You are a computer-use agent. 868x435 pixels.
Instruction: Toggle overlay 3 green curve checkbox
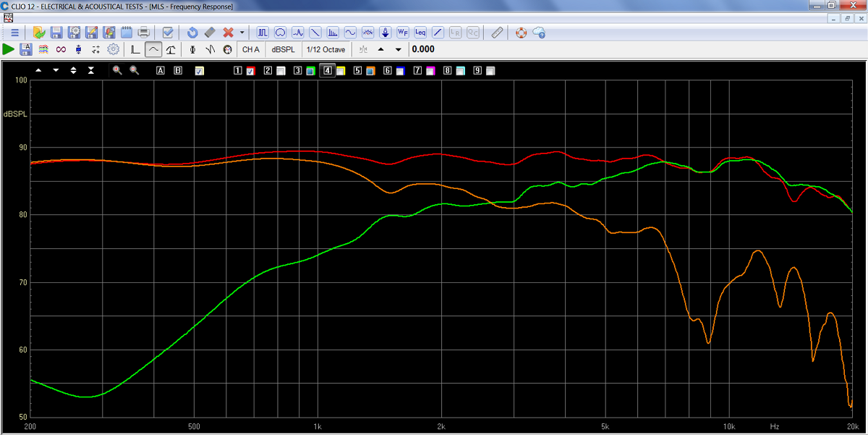click(310, 70)
